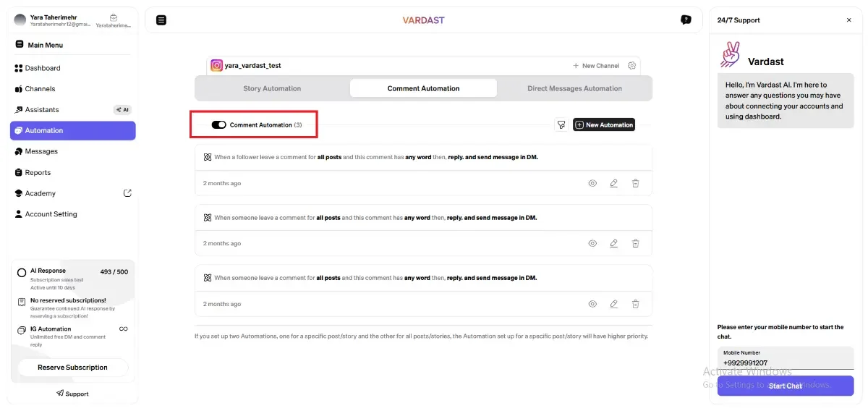Click the Instagram icon of yara_vardast_test

coord(216,65)
